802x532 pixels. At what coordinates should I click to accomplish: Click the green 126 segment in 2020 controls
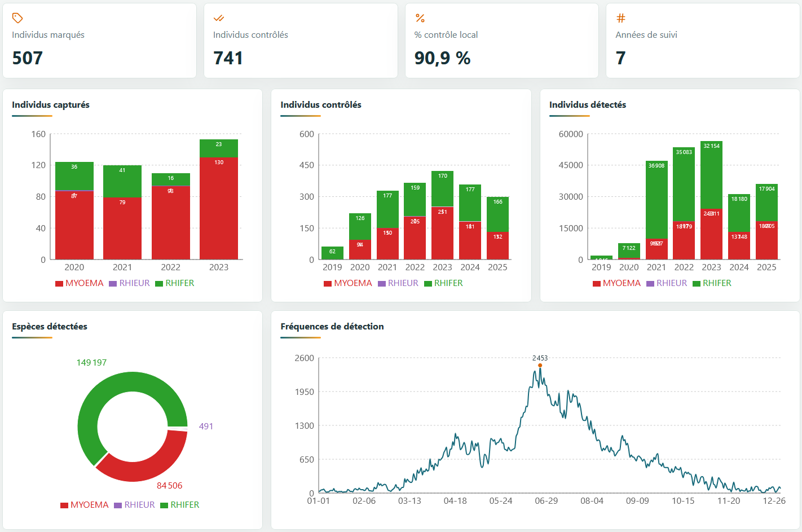click(x=360, y=227)
